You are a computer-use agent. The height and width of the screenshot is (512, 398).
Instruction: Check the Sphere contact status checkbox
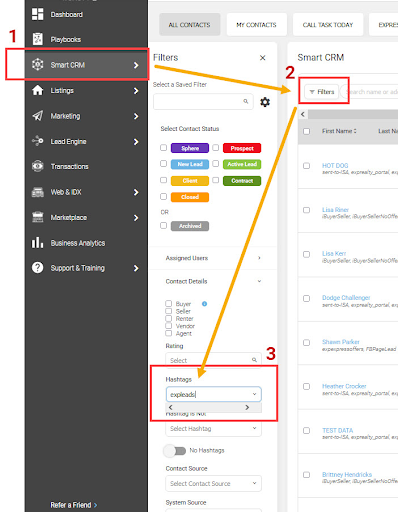coord(163,147)
